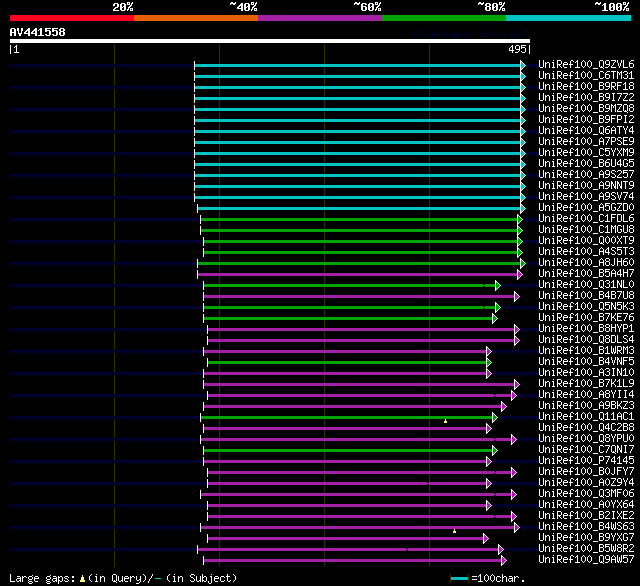
Task: Click the red 20% identity legend segment
Action: click(x=72, y=18)
